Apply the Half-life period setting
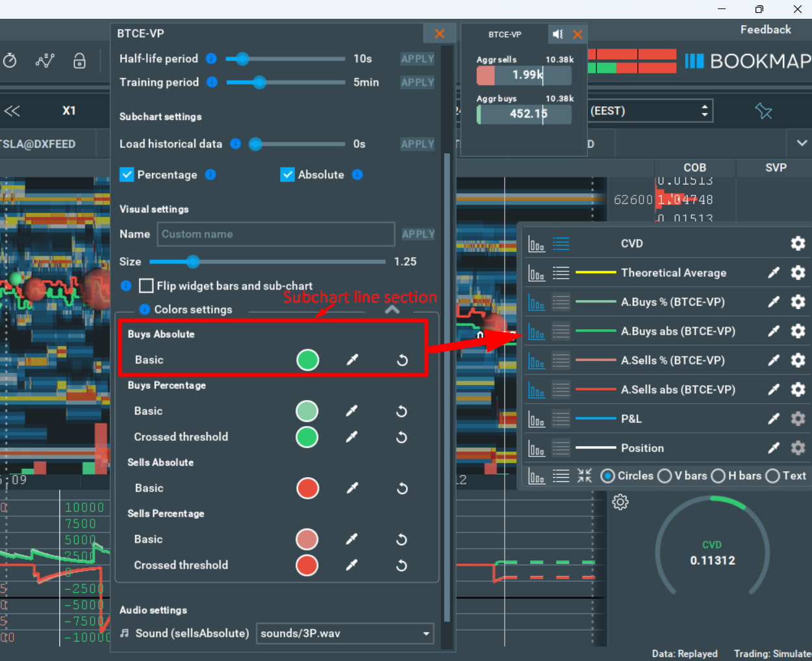The height and width of the screenshot is (661, 812). point(417,58)
